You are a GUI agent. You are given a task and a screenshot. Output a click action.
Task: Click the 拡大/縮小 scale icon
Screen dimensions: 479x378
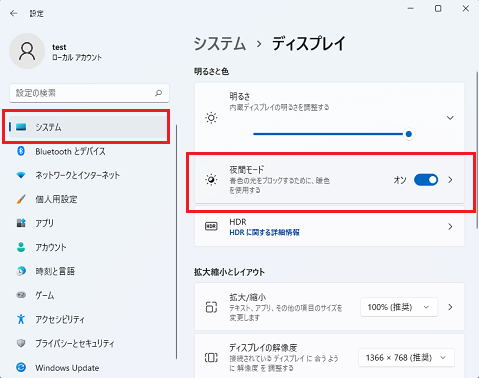point(211,307)
